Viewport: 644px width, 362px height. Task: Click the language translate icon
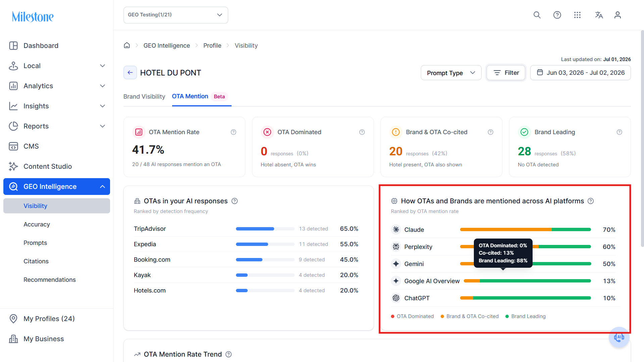coord(599,15)
